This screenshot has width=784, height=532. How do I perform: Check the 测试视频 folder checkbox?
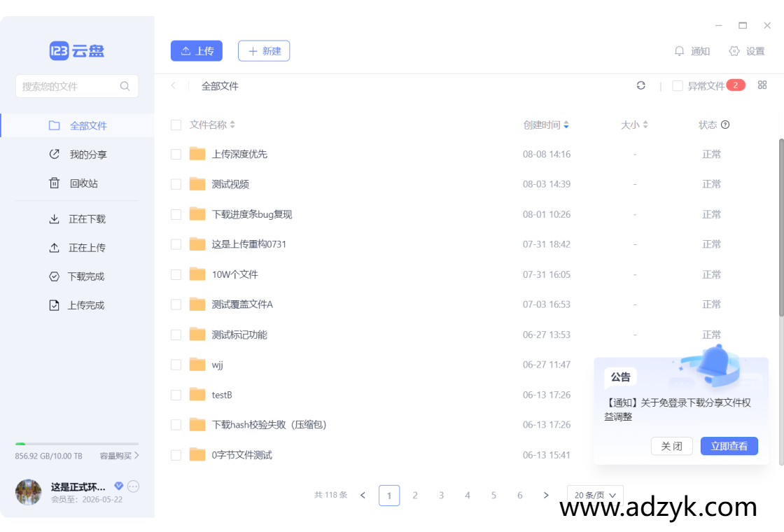(176, 183)
